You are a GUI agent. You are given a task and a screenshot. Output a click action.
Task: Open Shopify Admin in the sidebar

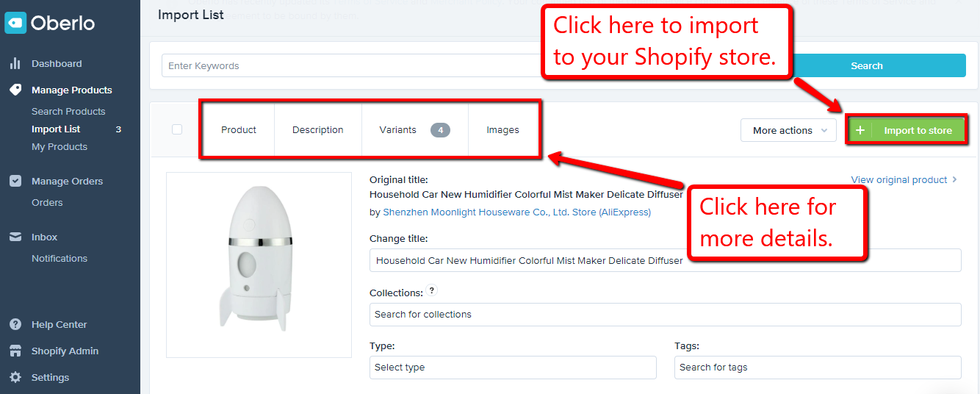click(x=65, y=351)
